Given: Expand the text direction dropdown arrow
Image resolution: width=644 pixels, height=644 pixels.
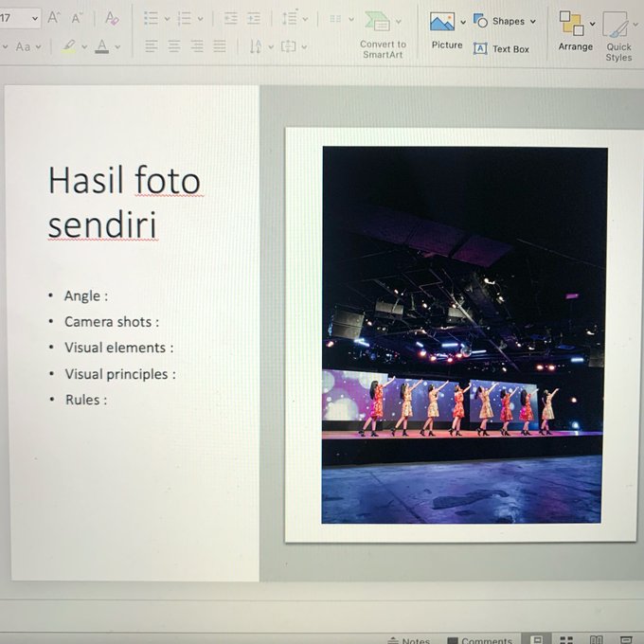Looking at the screenshot, I should pyautogui.click(x=271, y=46).
